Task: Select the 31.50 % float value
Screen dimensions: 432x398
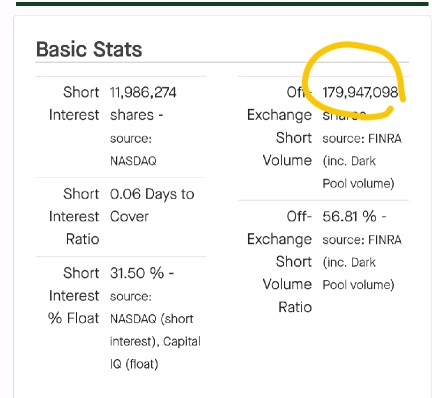Action: [137, 273]
